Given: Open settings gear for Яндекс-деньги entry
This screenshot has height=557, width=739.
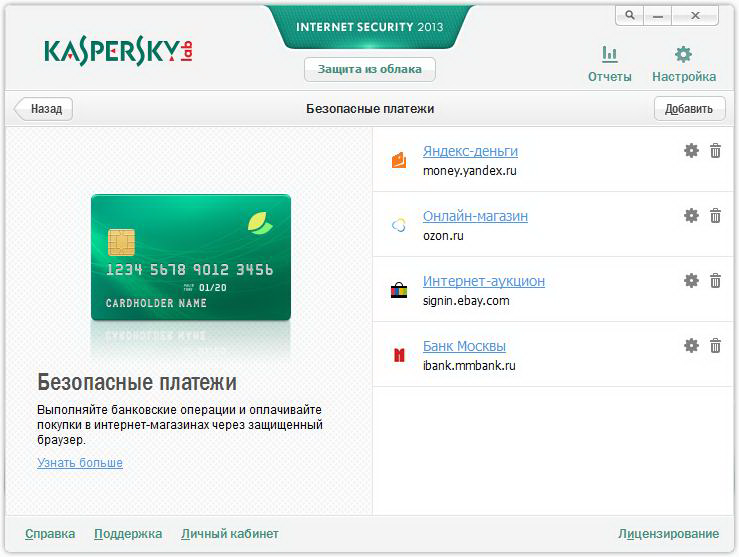Looking at the screenshot, I should (x=691, y=151).
